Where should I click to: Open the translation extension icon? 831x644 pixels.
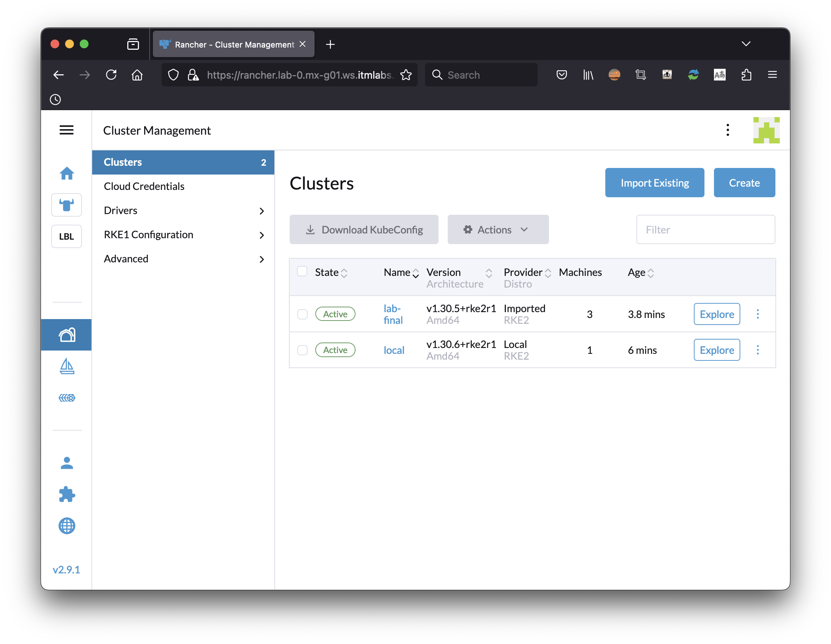pos(719,75)
